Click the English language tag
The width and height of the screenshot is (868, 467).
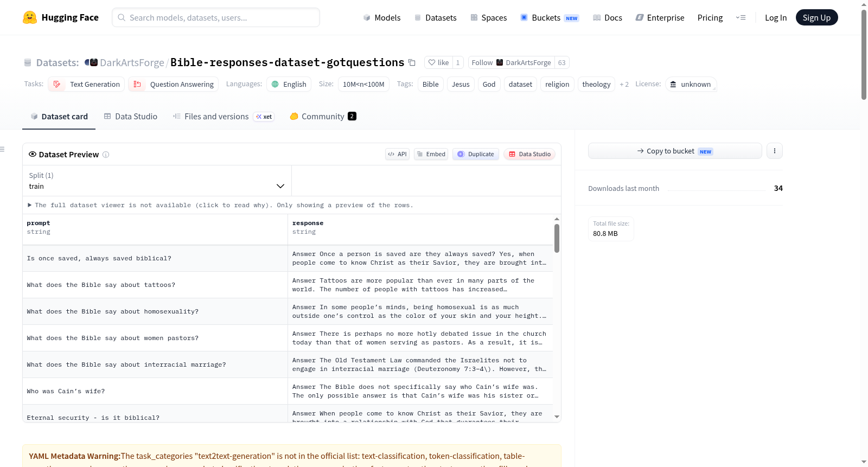click(x=289, y=84)
